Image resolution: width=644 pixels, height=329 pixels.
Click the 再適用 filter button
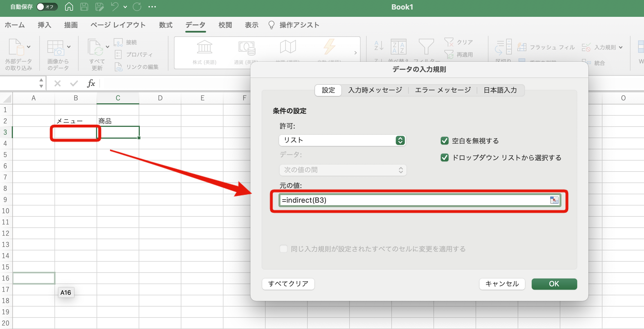click(x=459, y=54)
